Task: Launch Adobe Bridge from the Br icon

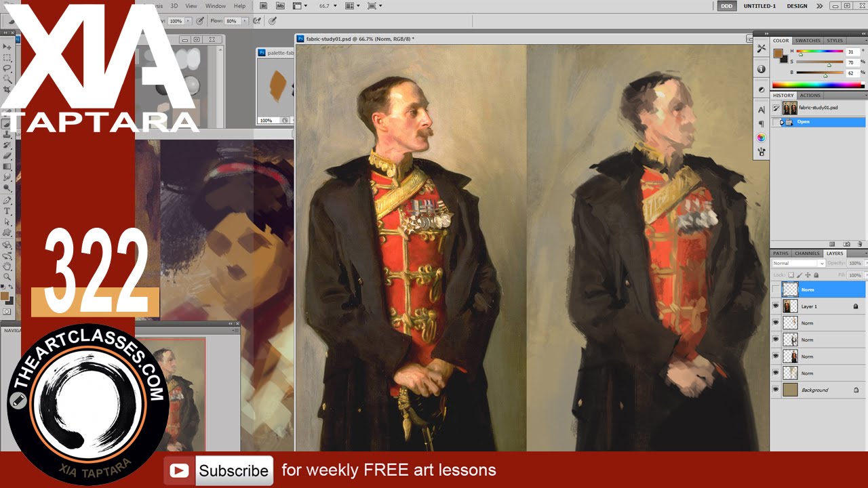Action: [x=263, y=5]
